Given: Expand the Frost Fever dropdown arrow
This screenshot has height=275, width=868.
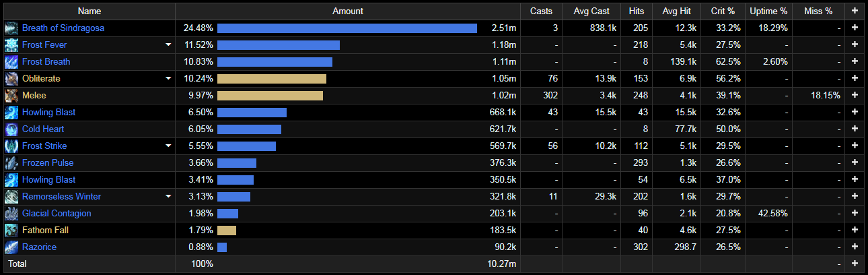Looking at the screenshot, I should 168,45.
